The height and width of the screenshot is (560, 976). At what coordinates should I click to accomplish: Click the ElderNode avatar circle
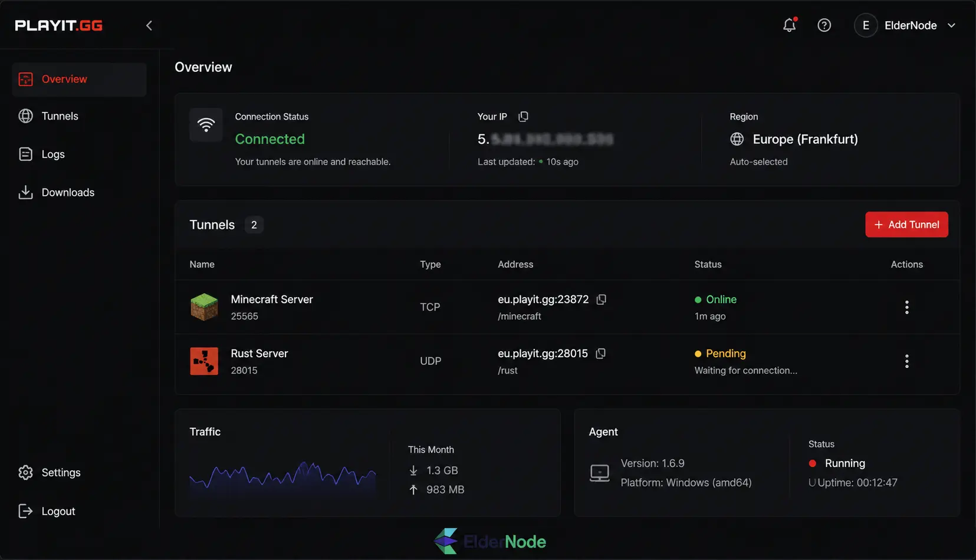(x=866, y=25)
